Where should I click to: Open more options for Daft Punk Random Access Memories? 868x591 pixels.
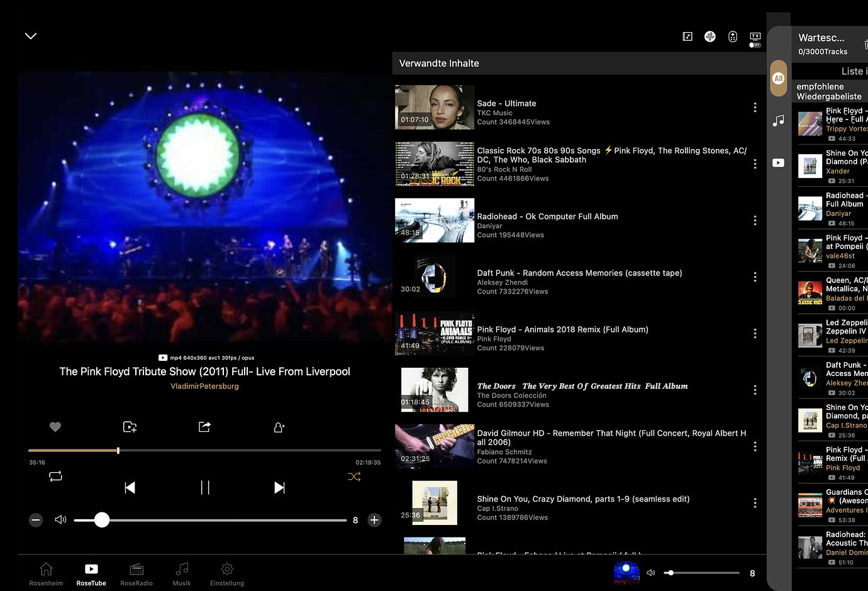(755, 277)
